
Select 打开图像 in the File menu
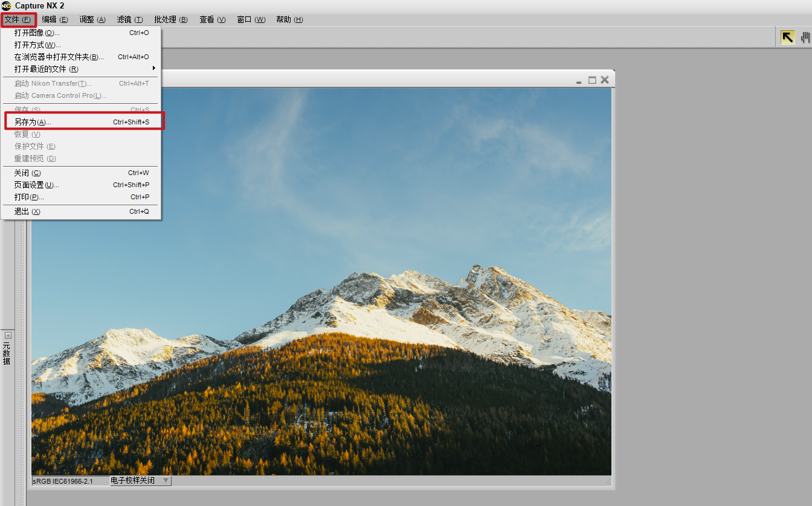point(37,33)
